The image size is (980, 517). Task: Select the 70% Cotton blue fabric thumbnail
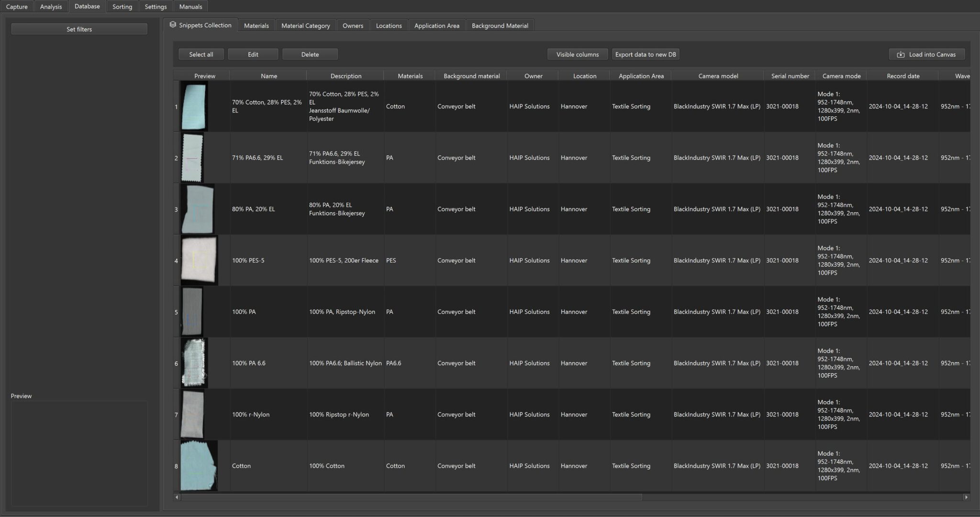click(194, 107)
